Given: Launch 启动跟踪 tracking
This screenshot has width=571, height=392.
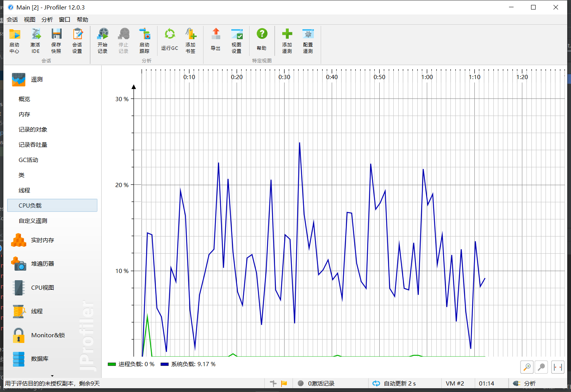Looking at the screenshot, I should click(145, 41).
